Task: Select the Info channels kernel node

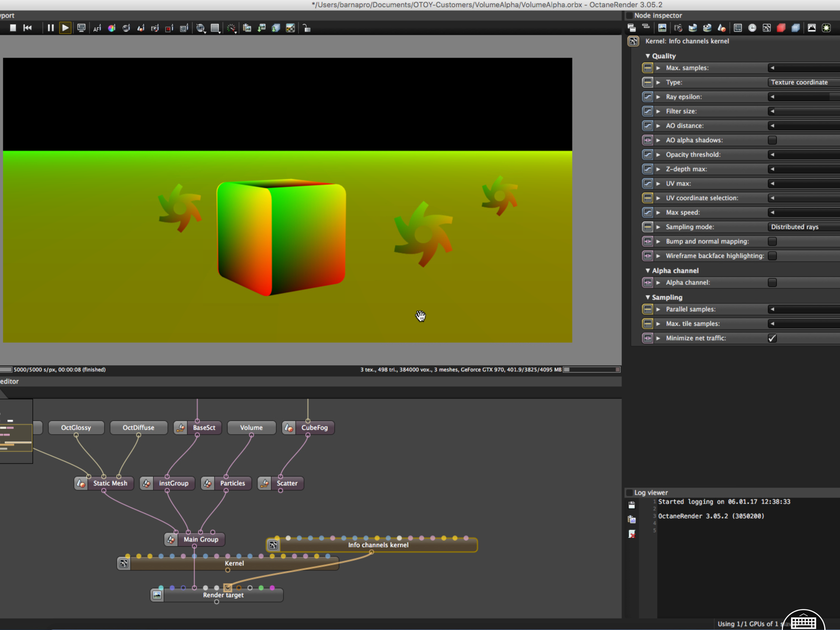Action: click(x=378, y=545)
